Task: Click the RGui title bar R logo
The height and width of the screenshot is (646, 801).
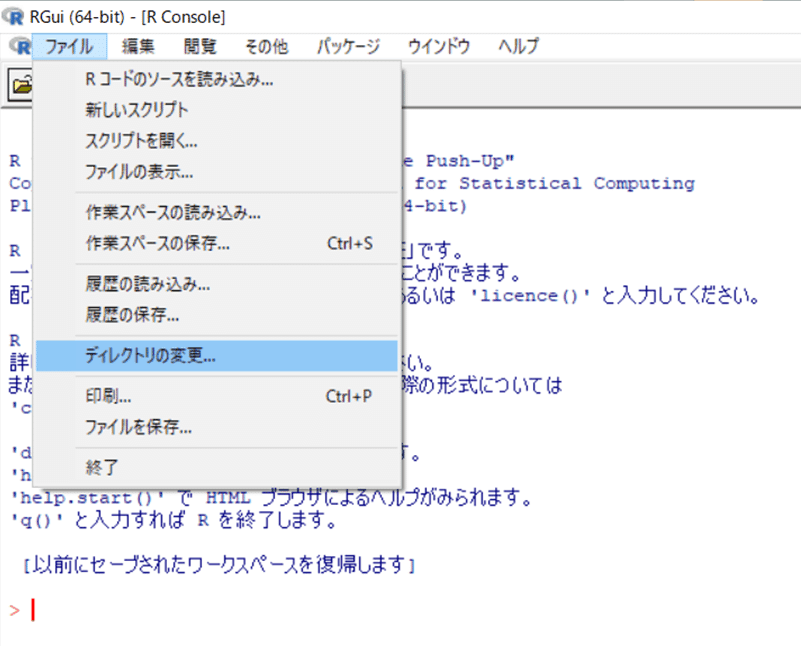Action: (x=14, y=17)
